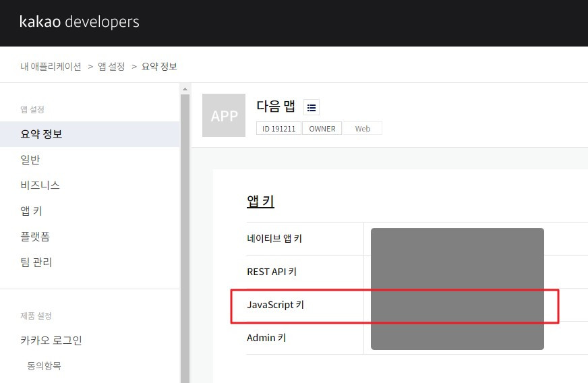Screen dimensions: 588x383
Task: Click the OWNER badge
Action: click(x=322, y=128)
